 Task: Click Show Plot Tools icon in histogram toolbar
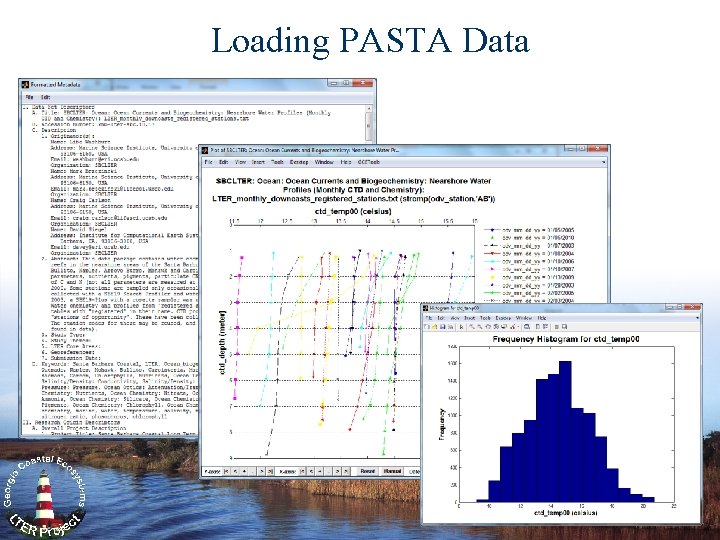[x=564, y=327]
